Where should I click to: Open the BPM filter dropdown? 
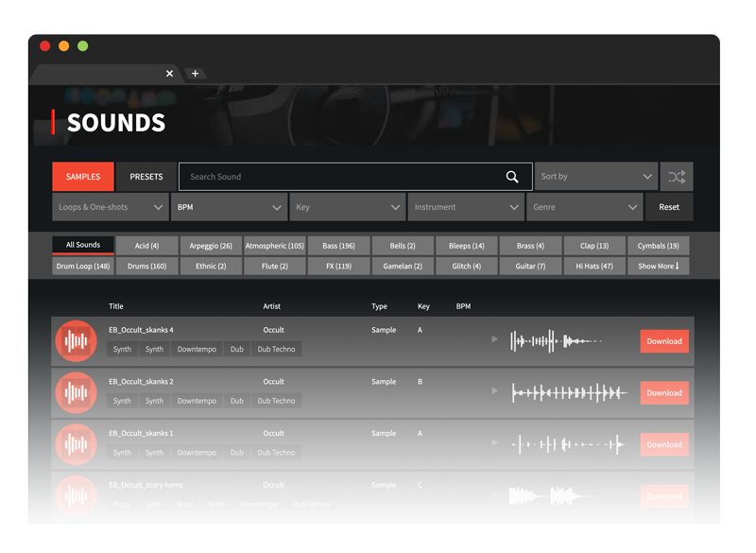click(x=229, y=207)
